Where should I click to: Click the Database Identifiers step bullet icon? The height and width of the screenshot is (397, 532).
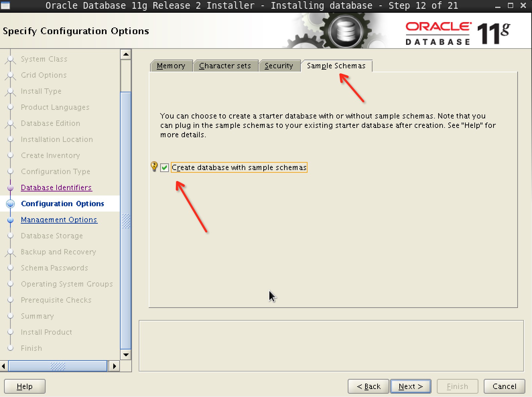[x=11, y=188]
